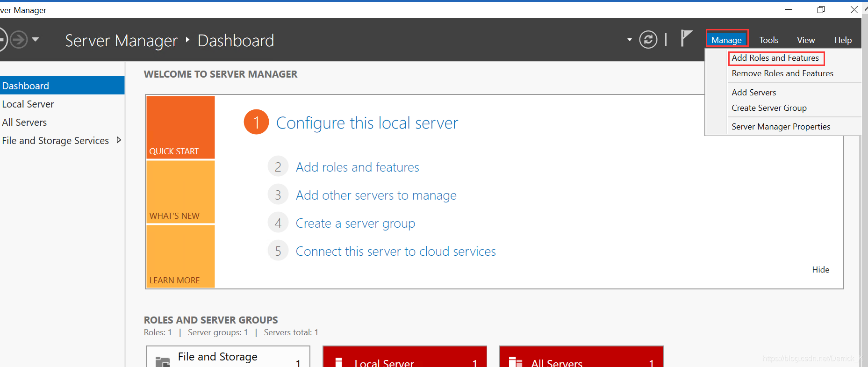Open the notifications flag icon

click(686, 38)
